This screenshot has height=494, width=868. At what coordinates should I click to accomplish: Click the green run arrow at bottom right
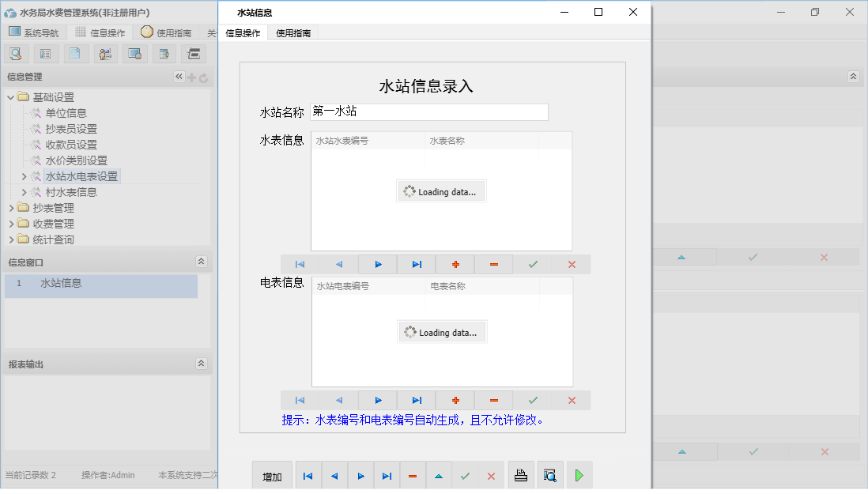579,474
